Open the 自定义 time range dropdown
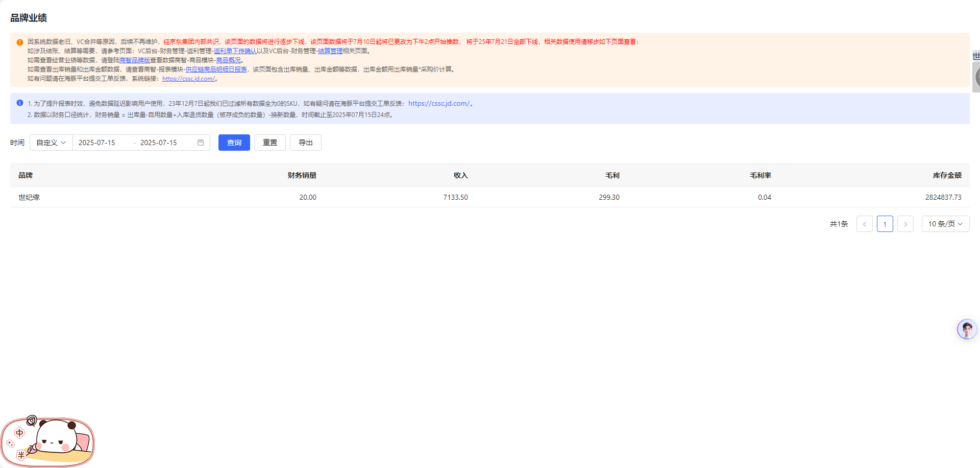Image resolution: width=980 pixels, height=468 pixels. pyautogui.click(x=51, y=143)
